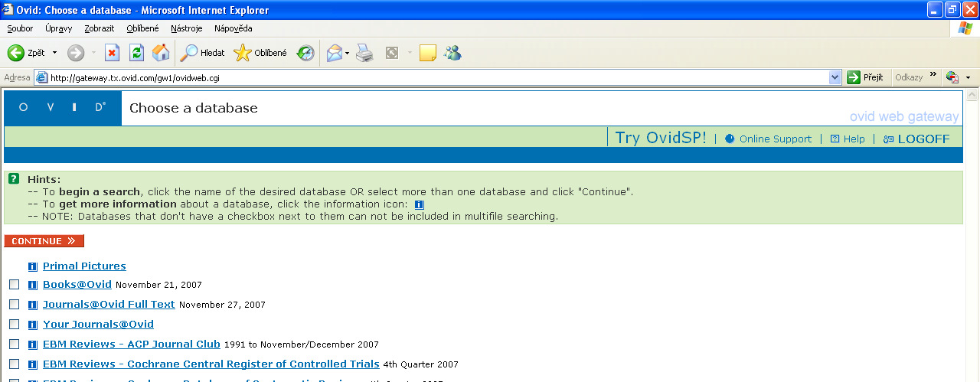The width and height of the screenshot is (980, 382).
Task: Open dropdown arrow at far right of address row
Action: 968,77
